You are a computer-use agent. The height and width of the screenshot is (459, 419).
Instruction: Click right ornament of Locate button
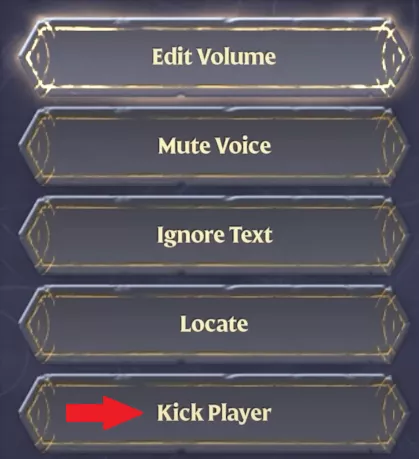coord(393,324)
